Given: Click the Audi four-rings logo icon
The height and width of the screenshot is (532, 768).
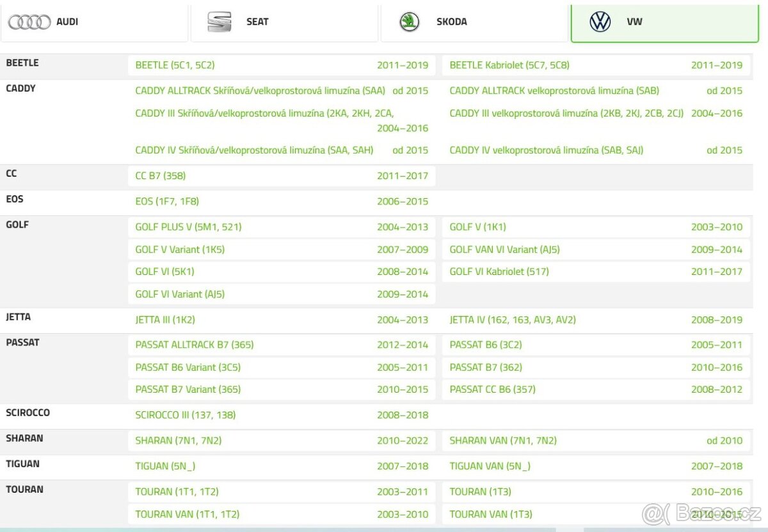Looking at the screenshot, I should point(29,22).
